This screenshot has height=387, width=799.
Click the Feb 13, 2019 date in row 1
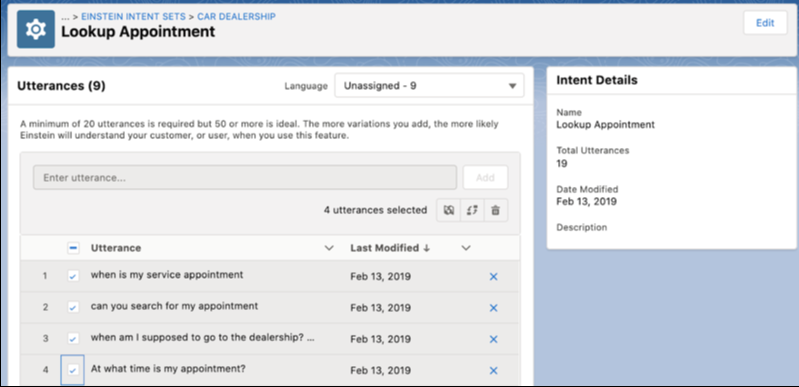tap(381, 277)
